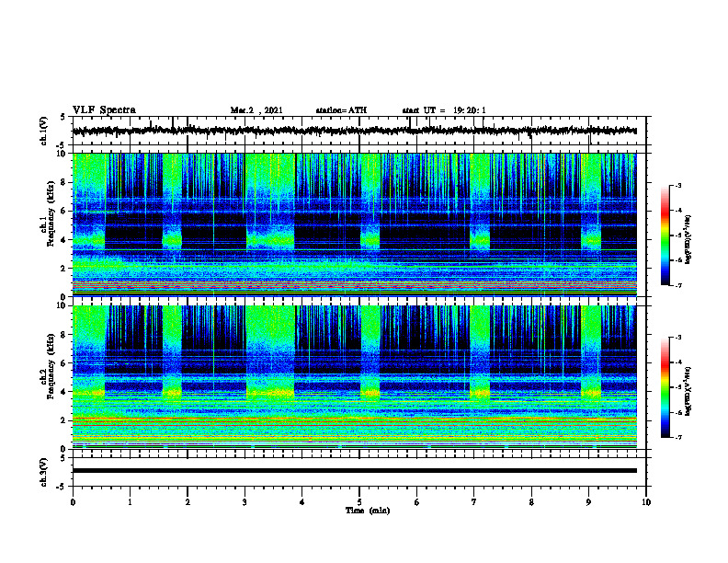This screenshot has height=563, width=728.
Task: Click the "-5" volt tick of ch.3(V) panel
Action: (x=61, y=487)
